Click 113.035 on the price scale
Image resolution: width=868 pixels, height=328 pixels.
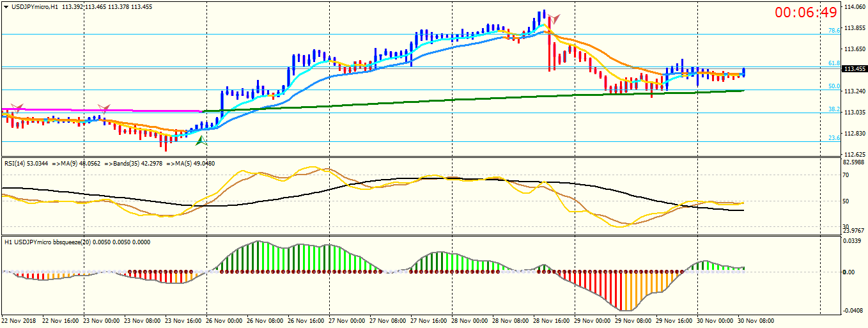855,113
